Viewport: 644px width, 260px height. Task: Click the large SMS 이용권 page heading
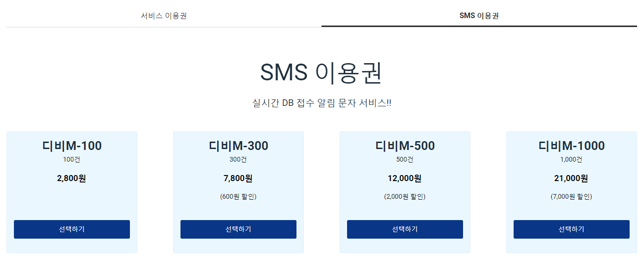point(321,73)
